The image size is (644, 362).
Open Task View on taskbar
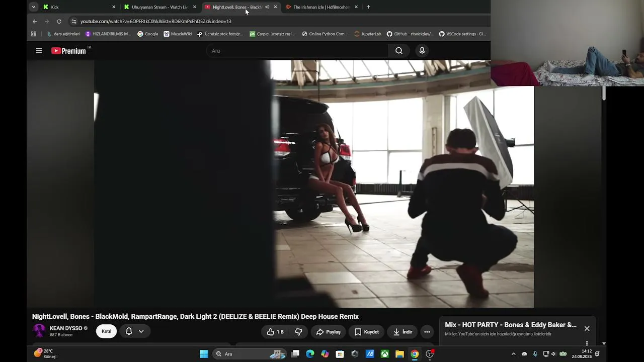pos(295,354)
